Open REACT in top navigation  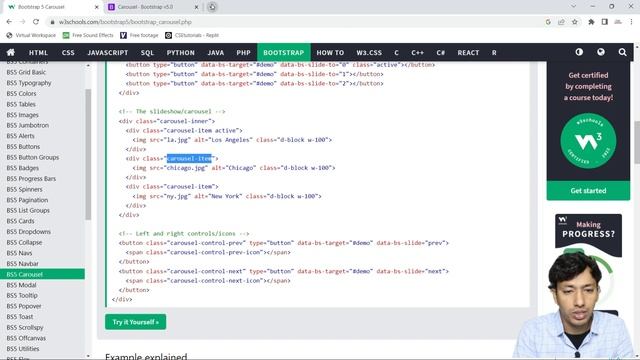pos(468,52)
